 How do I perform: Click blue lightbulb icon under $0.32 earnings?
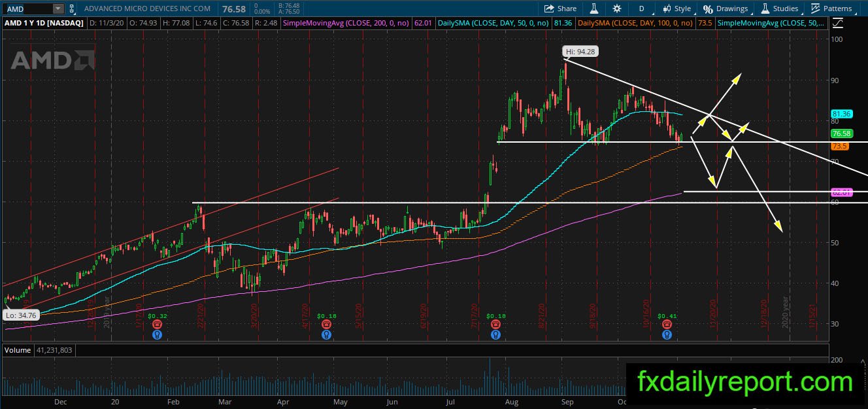pyautogui.click(x=157, y=334)
